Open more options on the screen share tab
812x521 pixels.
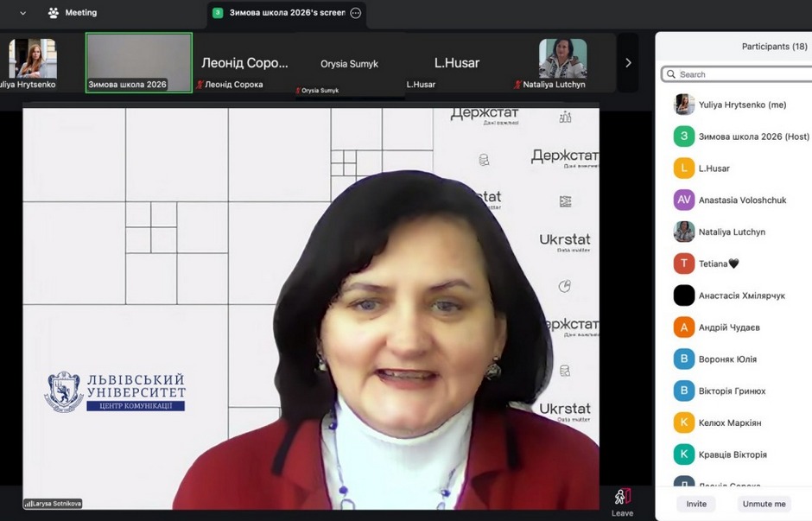(355, 13)
